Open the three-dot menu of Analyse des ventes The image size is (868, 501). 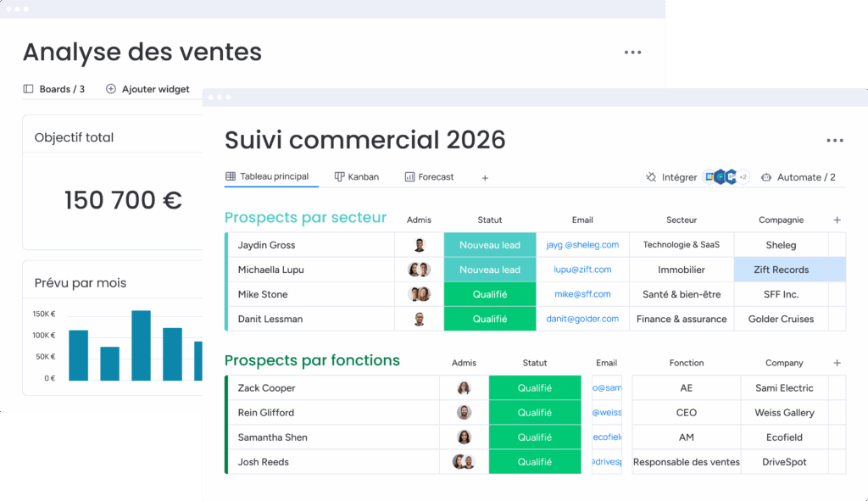point(632,53)
